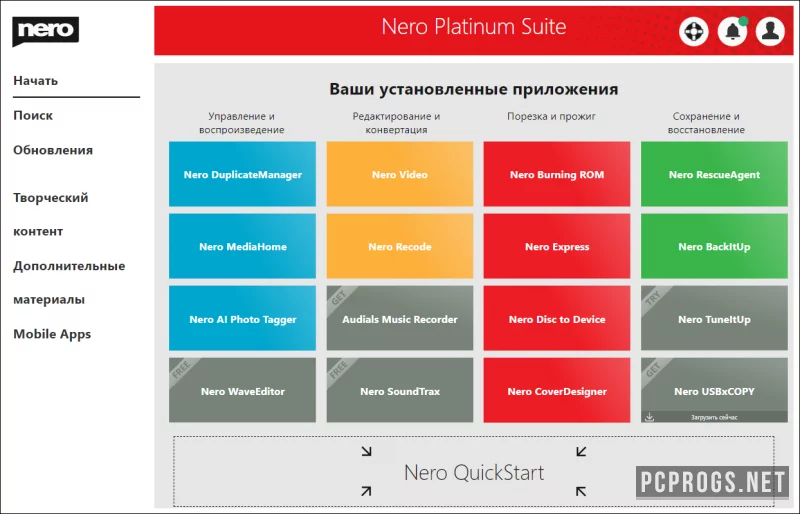
Task: Click the Nero logo
Action: 45,31
